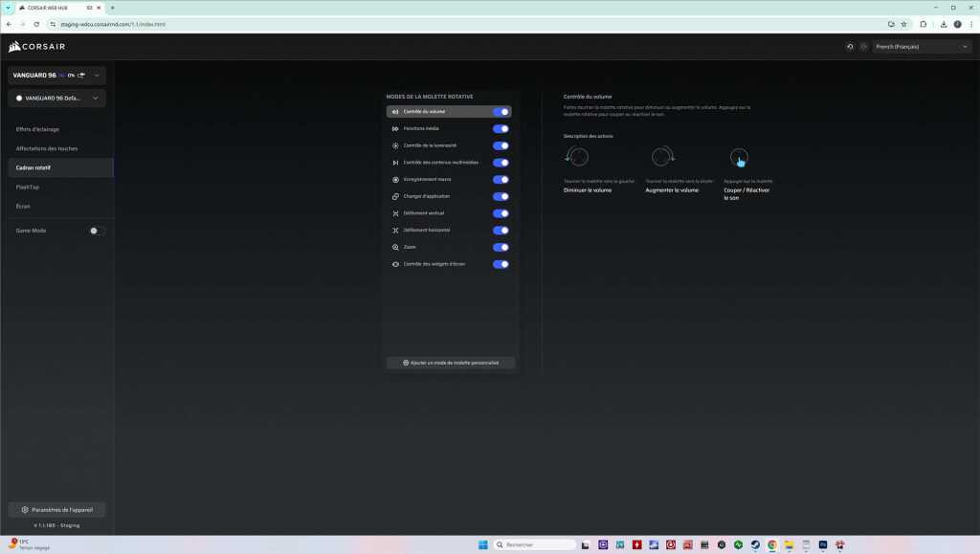Click the Enregistrement macro record icon
Image resolution: width=980 pixels, height=554 pixels.
click(395, 180)
